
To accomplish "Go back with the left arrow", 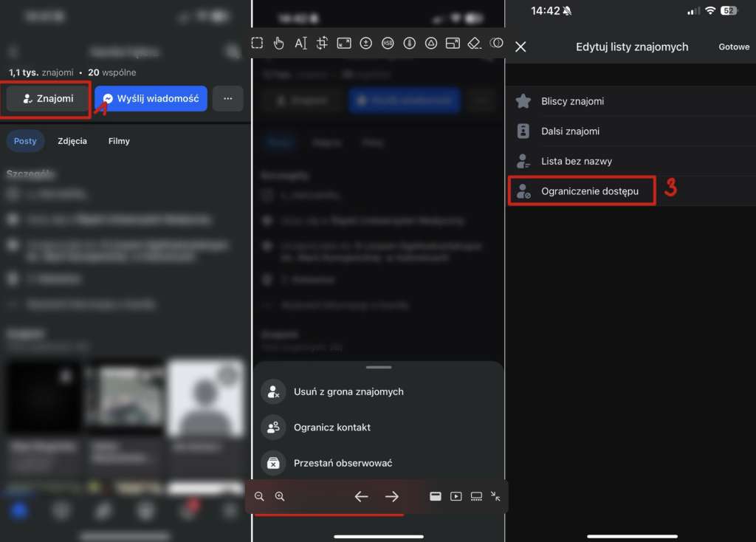I will (x=361, y=497).
